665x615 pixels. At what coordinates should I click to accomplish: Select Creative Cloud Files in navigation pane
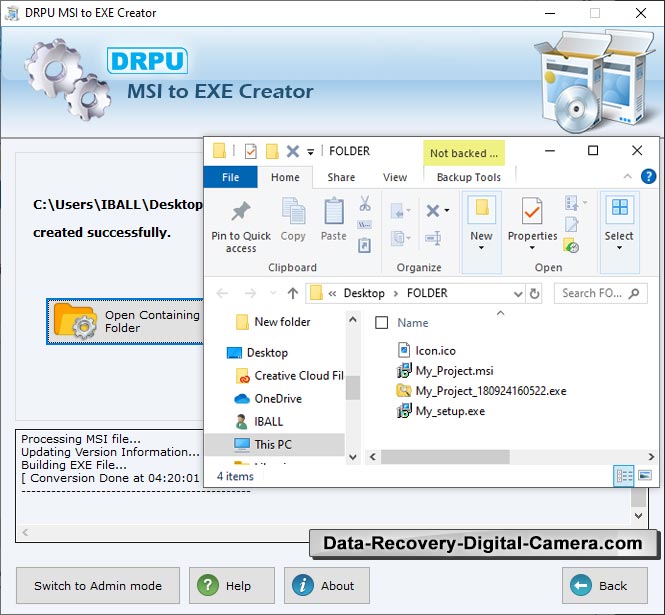[289, 376]
